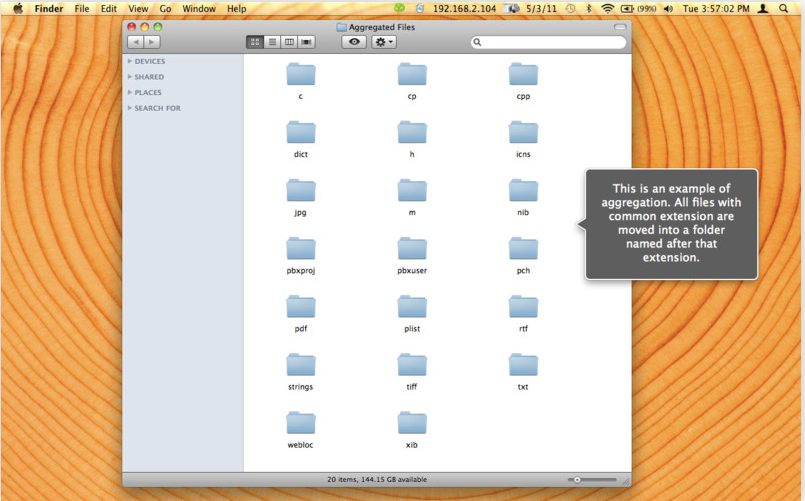
Task: Click in the Finder search field
Action: 550,42
